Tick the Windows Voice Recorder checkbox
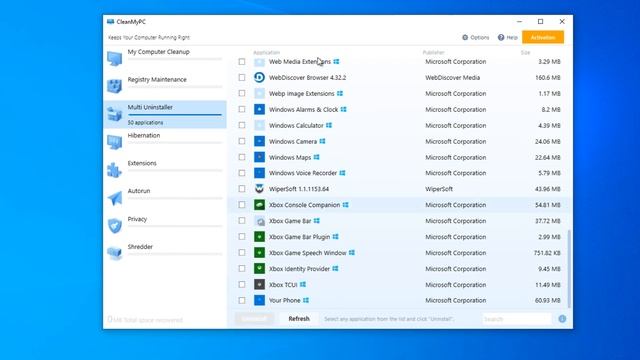Screen dimensions: 640x360 point(242,173)
